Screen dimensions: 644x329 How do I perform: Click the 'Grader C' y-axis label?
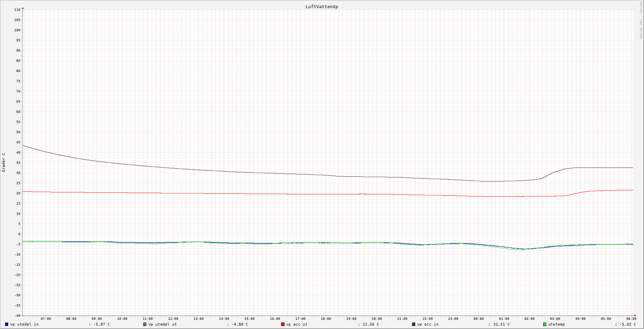(x=4, y=162)
